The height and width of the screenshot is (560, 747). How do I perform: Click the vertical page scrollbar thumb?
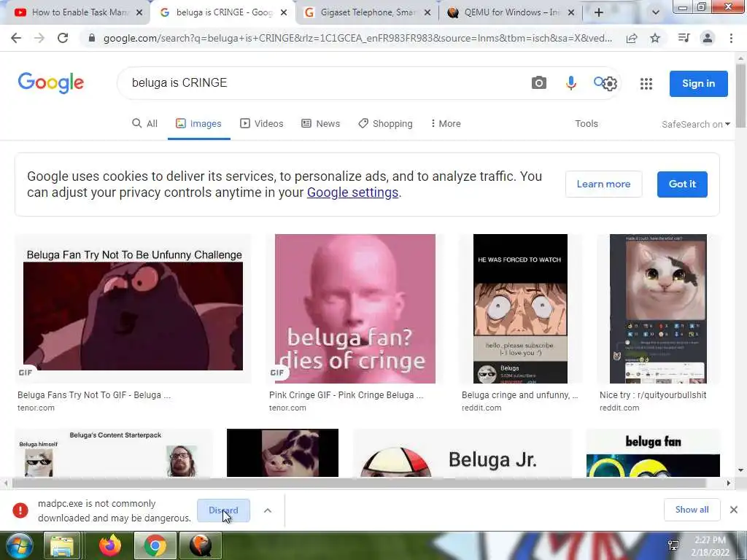pos(740,96)
